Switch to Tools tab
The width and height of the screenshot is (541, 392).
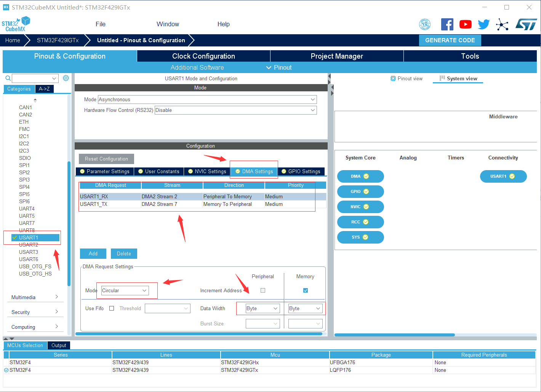(x=470, y=56)
